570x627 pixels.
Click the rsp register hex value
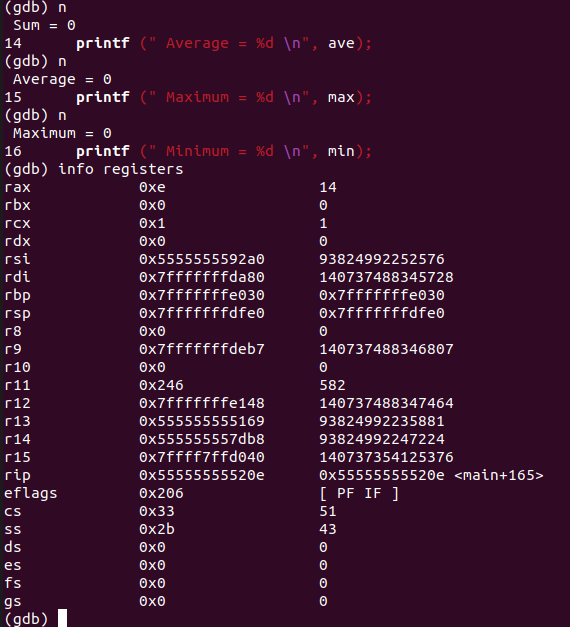click(202, 313)
